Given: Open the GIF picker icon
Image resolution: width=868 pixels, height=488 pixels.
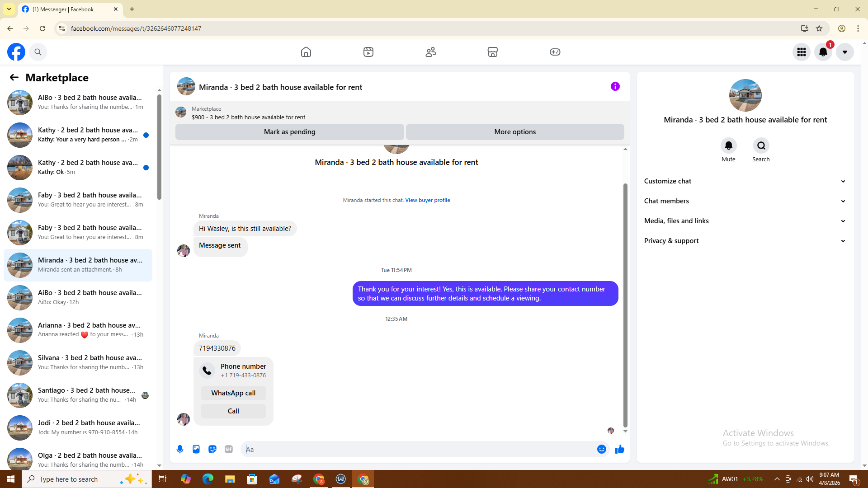Looking at the screenshot, I should (229, 449).
